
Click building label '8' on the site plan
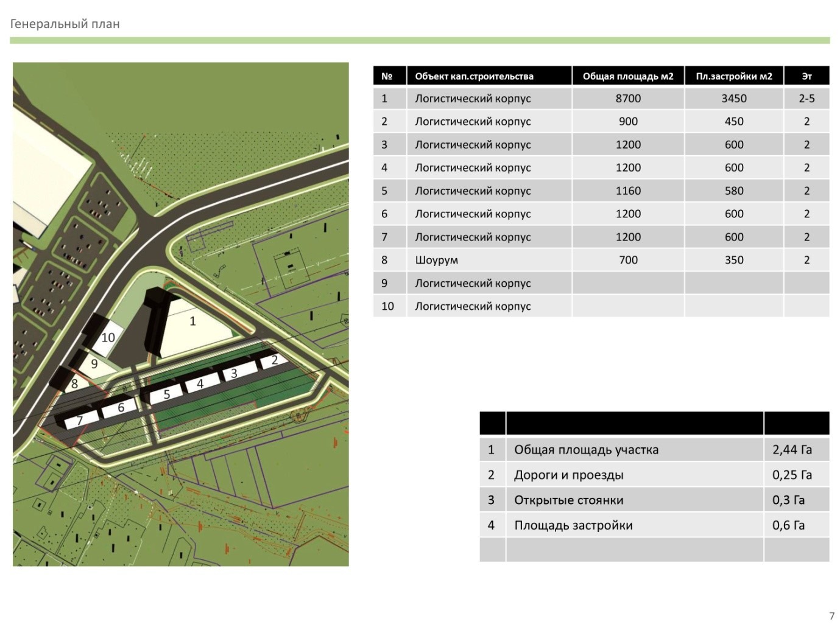coord(74,383)
